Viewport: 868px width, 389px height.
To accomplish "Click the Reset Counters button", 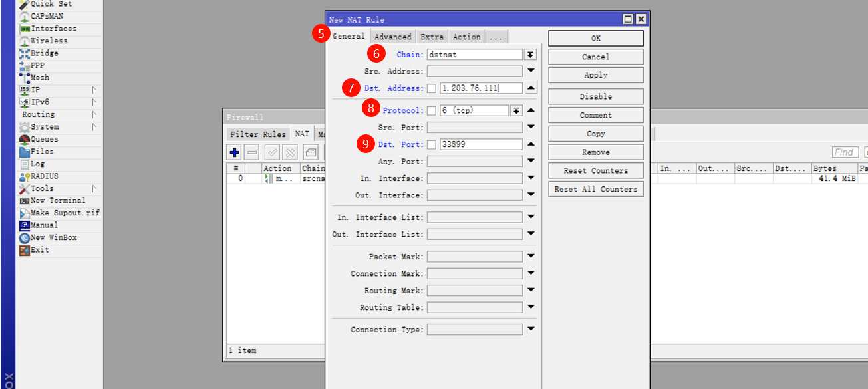I will [x=596, y=170].
